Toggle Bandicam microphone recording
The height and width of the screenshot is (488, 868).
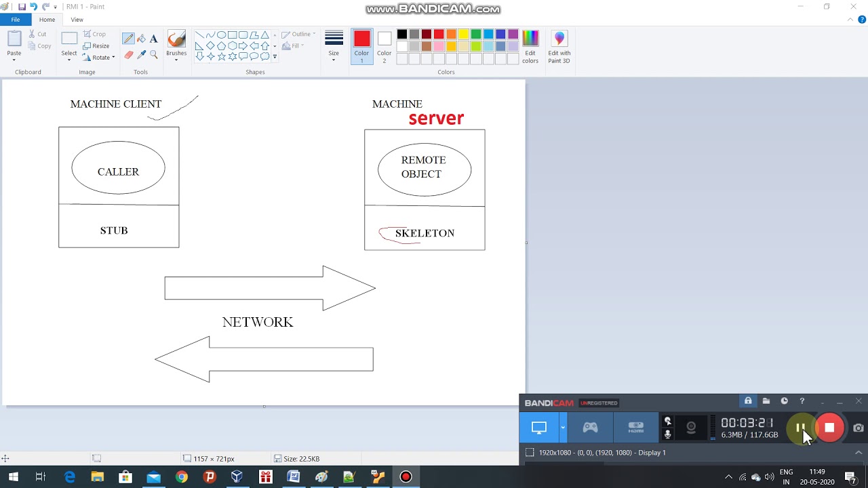click(x=668, y=434)
